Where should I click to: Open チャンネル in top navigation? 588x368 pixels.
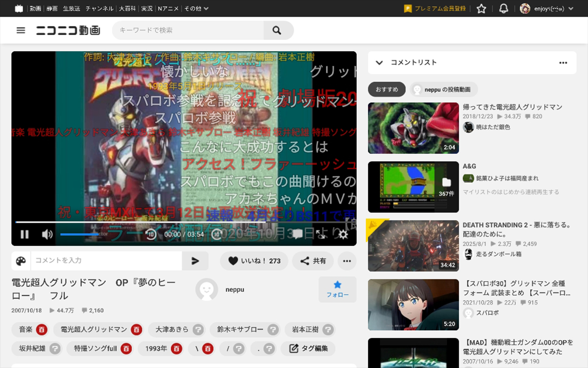(99, 8)
